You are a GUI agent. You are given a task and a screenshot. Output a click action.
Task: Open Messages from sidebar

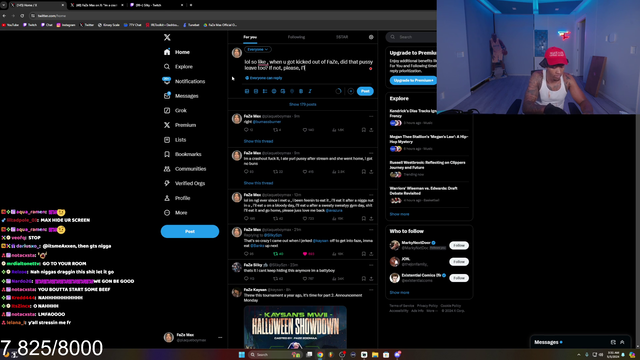[181, 96]
